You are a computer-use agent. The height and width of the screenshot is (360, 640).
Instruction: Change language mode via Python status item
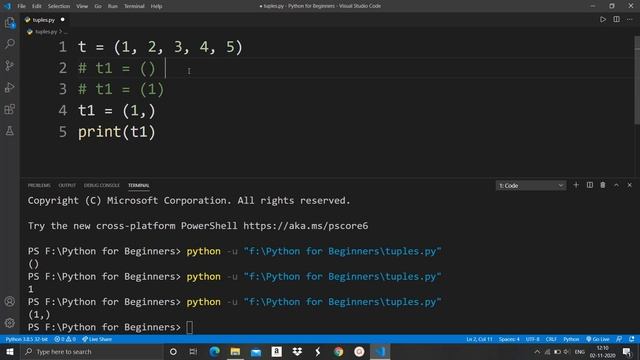click(571, 339)
